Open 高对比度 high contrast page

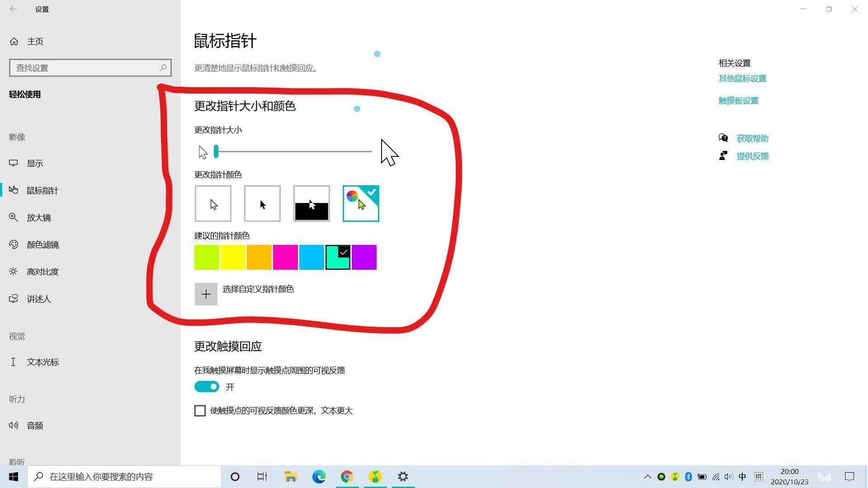34,272
